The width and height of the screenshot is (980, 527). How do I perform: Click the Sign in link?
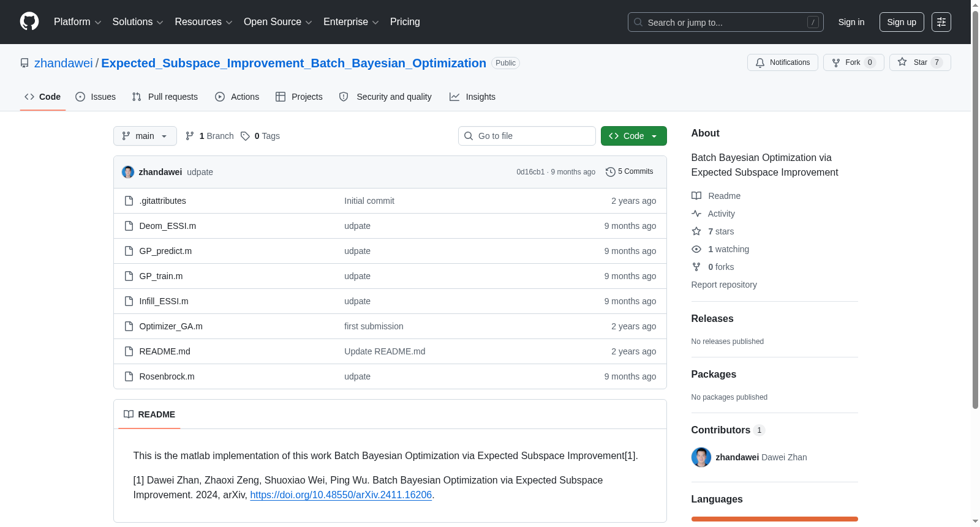(x=851, y=22)
